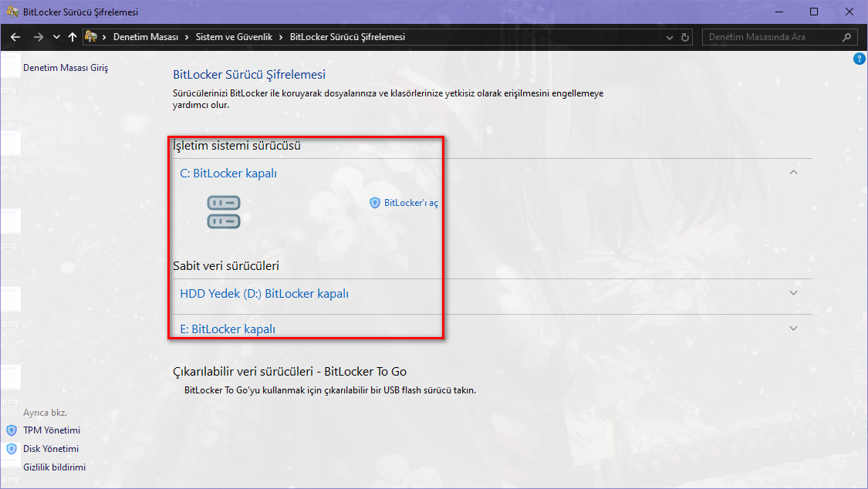
Task: Open help with the question mark icon
Action: 860,59
